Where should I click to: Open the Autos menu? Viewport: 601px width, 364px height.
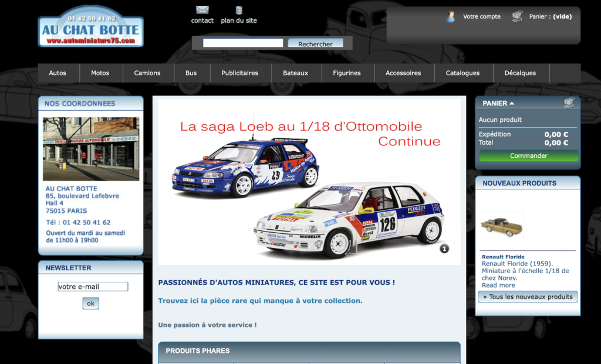[x=58, y=73]
